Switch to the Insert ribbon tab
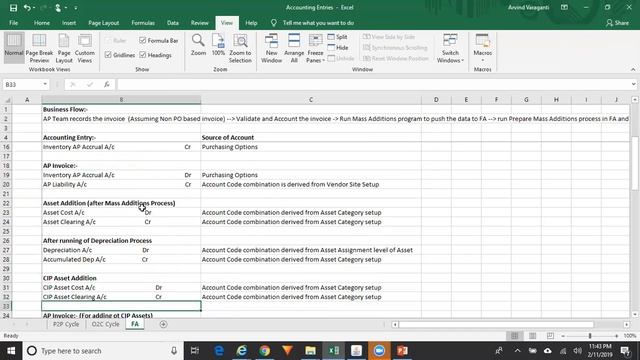Image resolution: width=640 pixels, height=360 pixels. click(69, 23)
